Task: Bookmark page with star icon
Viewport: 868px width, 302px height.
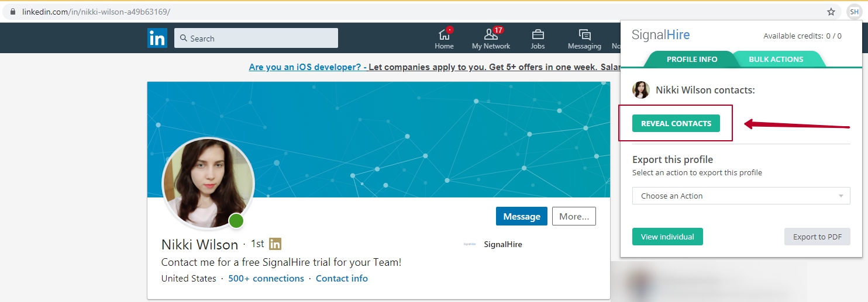Action: coord(831,12)
